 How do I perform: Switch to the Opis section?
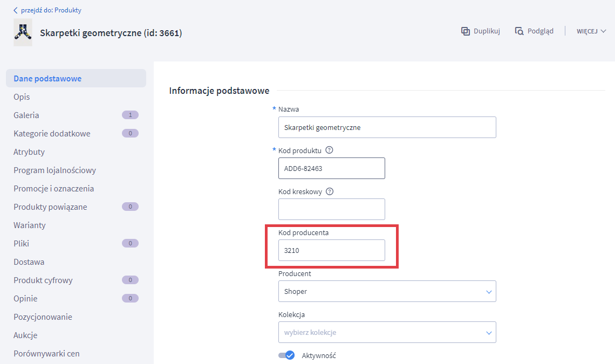click(x=22, y=97)
